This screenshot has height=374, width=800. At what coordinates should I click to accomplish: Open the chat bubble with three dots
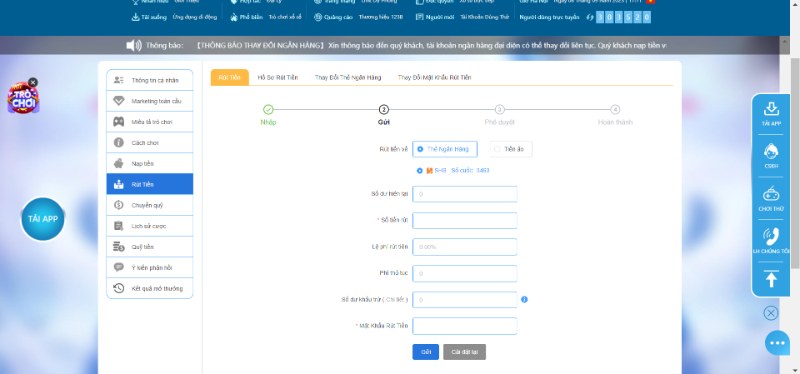pyautogui.click(x=777, y=343)
